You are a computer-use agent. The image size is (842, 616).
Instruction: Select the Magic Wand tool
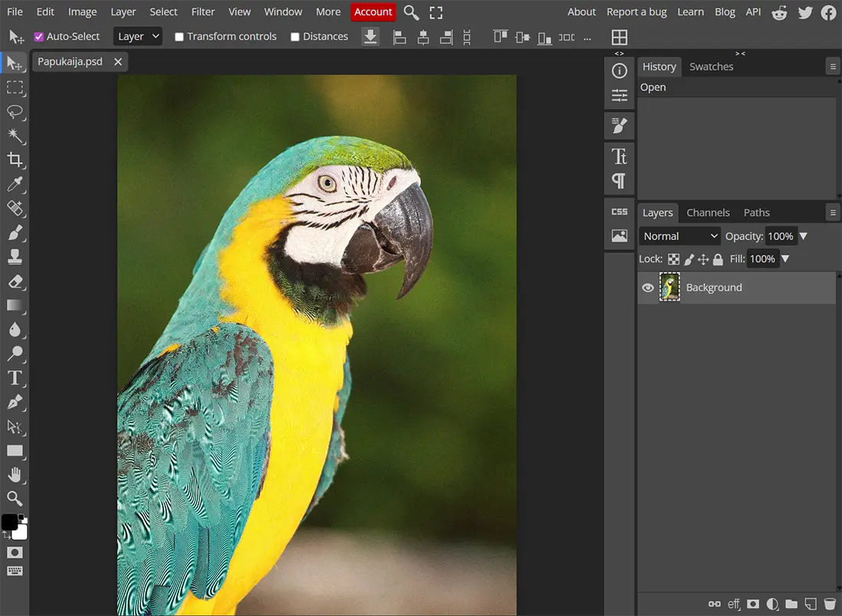click(15, 135)
